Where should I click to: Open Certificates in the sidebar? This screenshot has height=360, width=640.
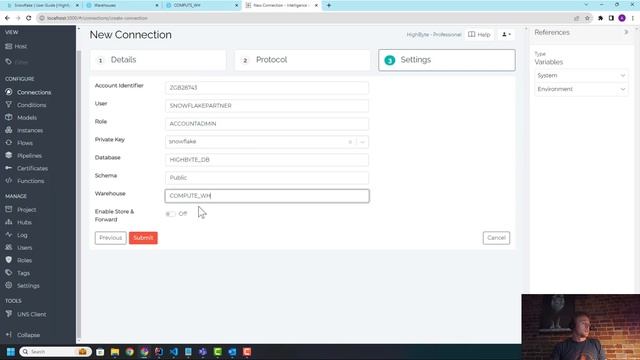point(27,168)
